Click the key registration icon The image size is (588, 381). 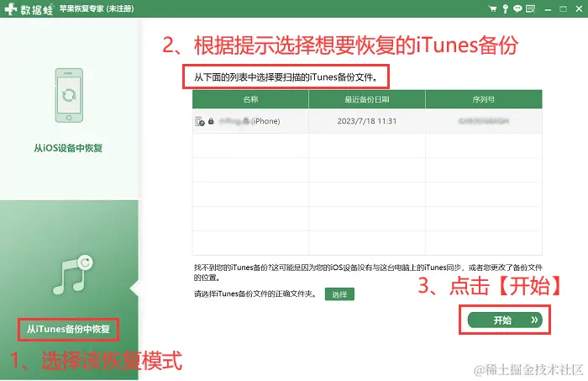tap(505, 8)
